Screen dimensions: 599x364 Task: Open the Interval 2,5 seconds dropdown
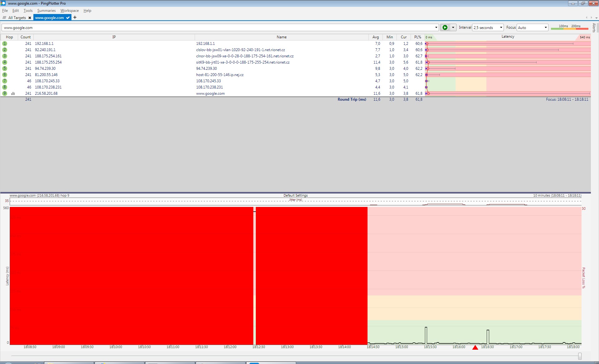click(x=488, y=27)
